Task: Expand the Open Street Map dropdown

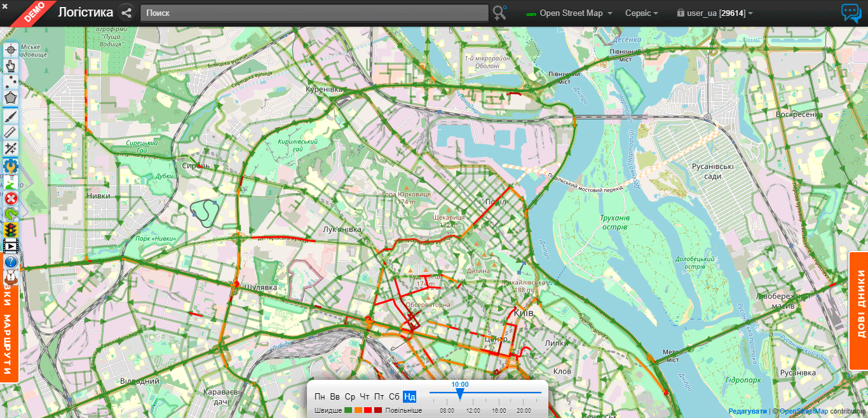Action: click(x=570, y=13)
